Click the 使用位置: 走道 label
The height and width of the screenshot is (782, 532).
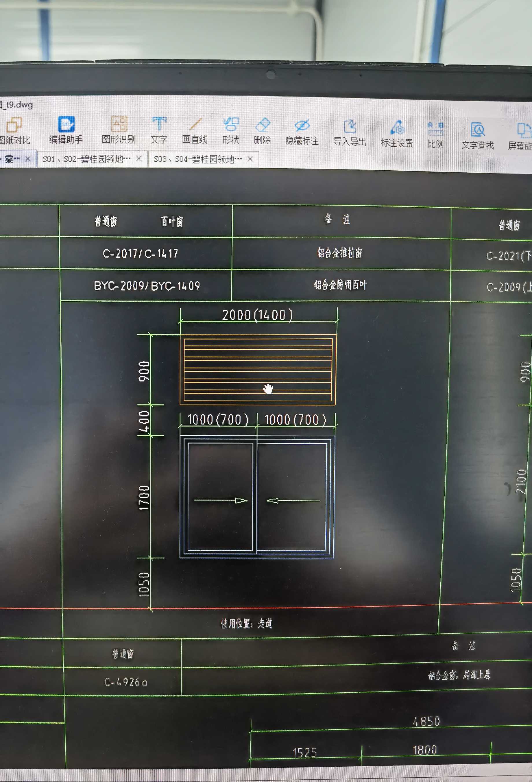246,624
